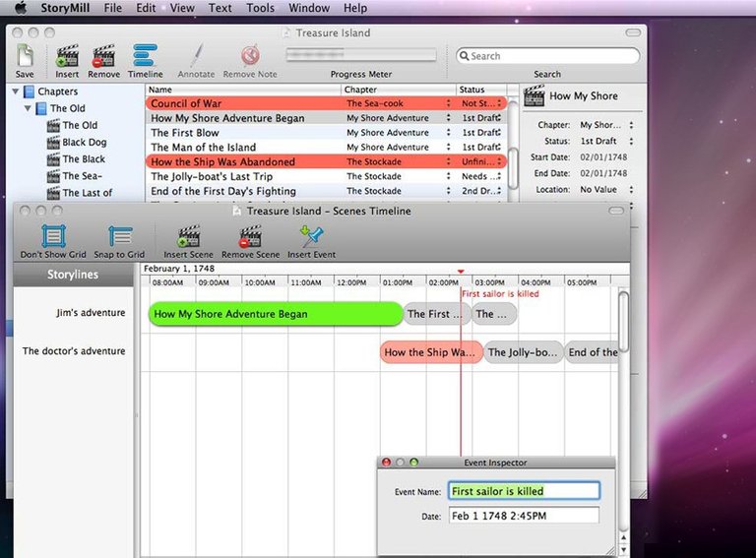The image size is (756, 558).
Task: Click the Save document icon
Action: [25, 55]
